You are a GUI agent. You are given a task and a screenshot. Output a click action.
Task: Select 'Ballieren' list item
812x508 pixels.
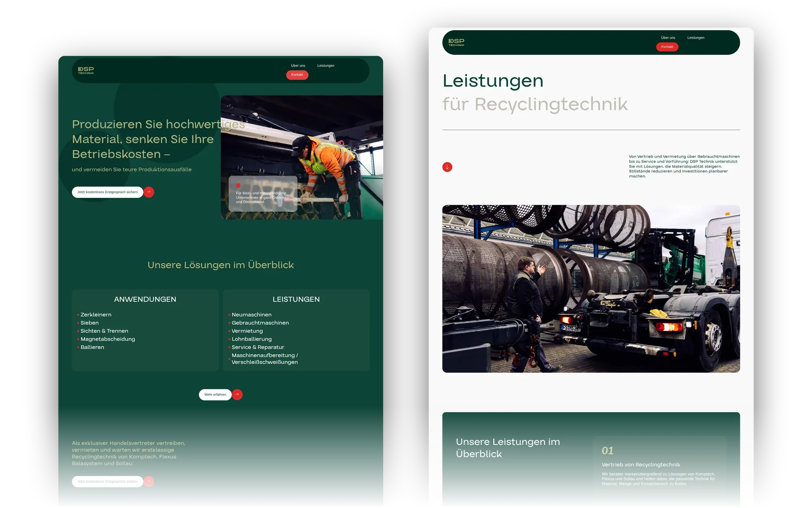92,347
